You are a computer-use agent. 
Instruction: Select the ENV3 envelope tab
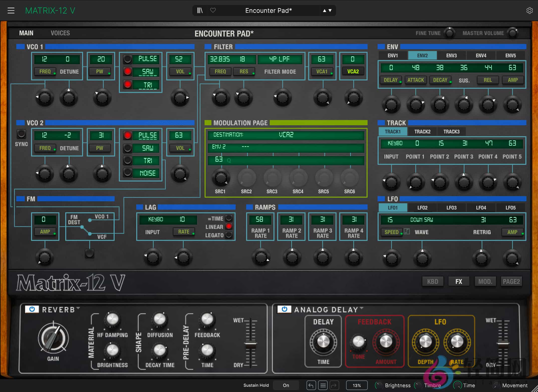tap(451, 56)
